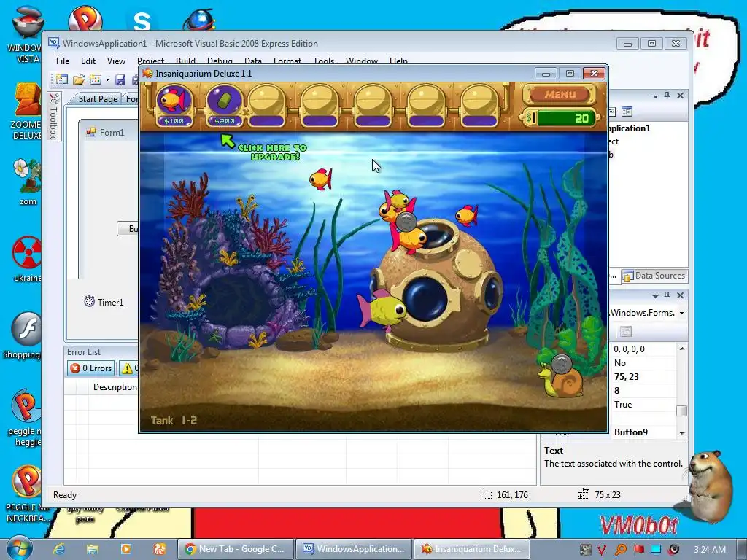Click the 161, 176 position status indicator
The height and width of the screenshot is (560, 747).
(505, 495)
